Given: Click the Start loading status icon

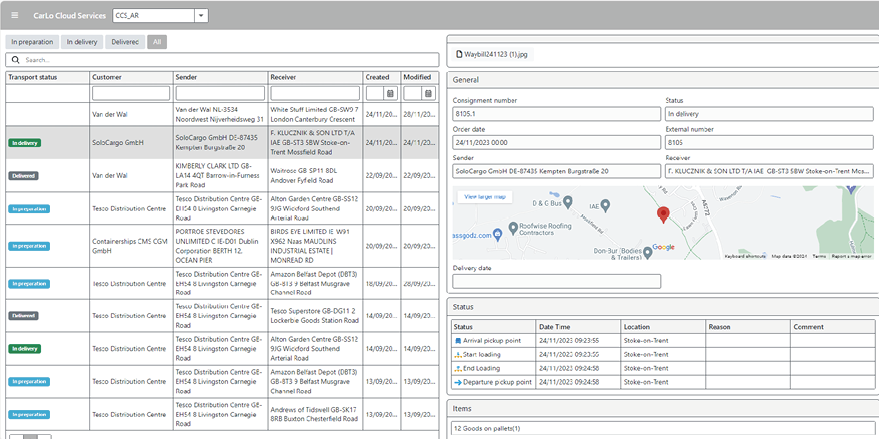Looking at the screenshot, I should pos(458,355).
